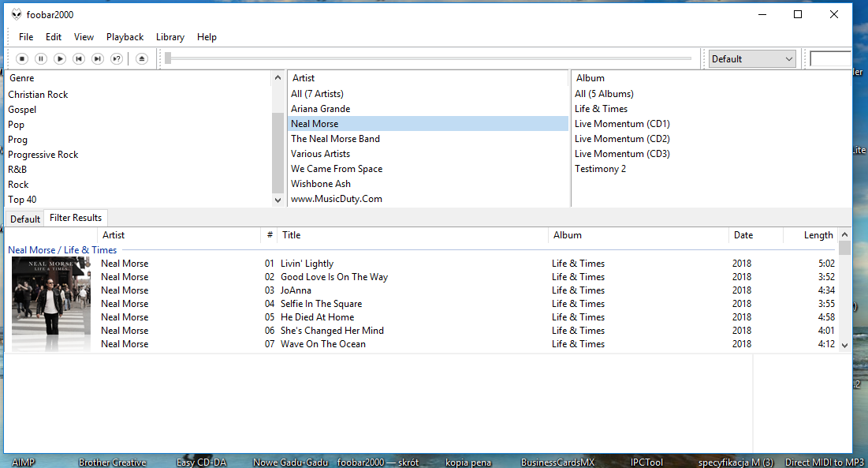This screenshot has width=868, height=468.
Task: Select We Came From Space artist
Action: (428, 169)
